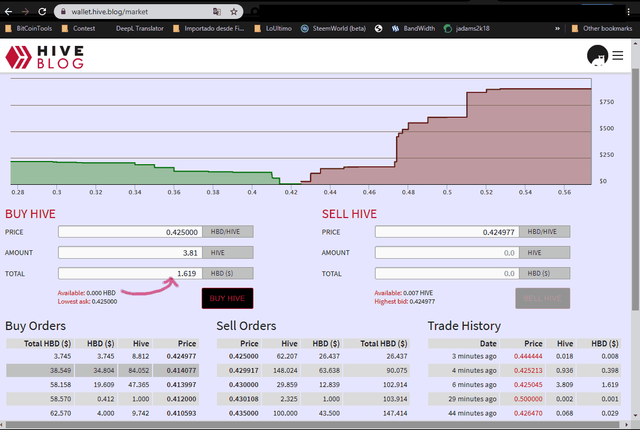Screen dimensions: 640x430
Task: Click the address bar URL wallet.hive.blog/market
Action: coord(109,12)
